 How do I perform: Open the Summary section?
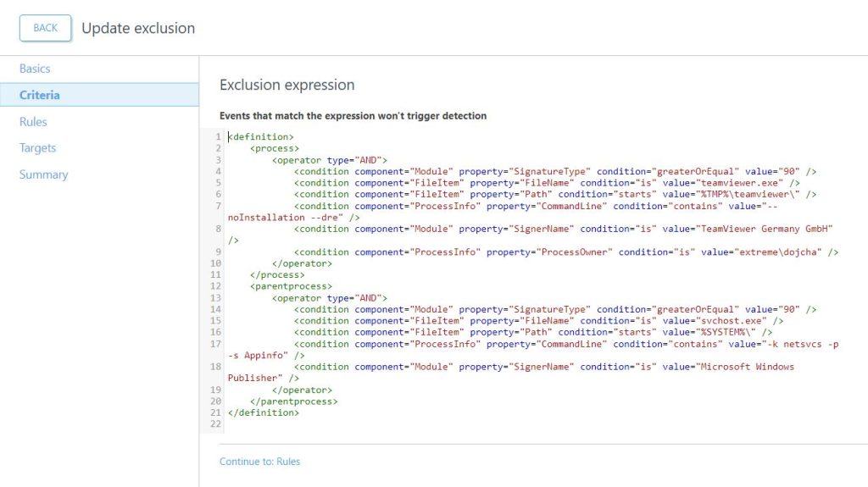(43, 174)
